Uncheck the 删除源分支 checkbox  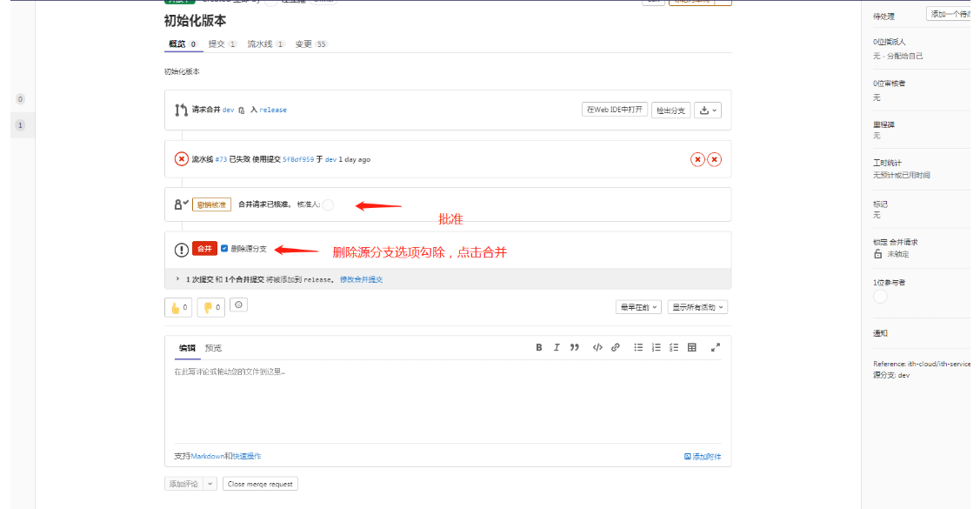[x=224, y=249]
